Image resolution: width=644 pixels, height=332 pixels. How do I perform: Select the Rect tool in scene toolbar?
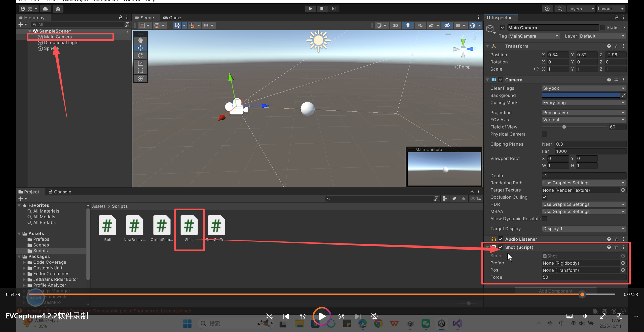(141, 71)
